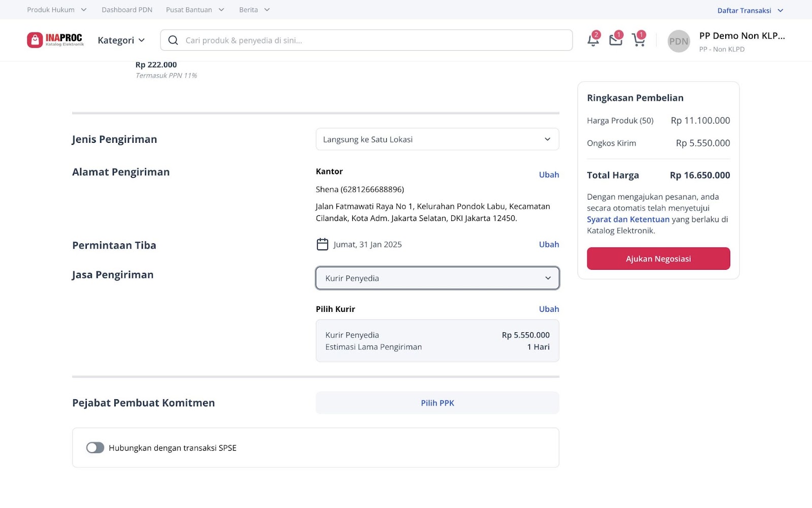Open Jasa Pengiriman dropdown Kurir Penyedia
The height and width of the screenshot is (508, 812).
pyautogui.click(x=437, y=278)
